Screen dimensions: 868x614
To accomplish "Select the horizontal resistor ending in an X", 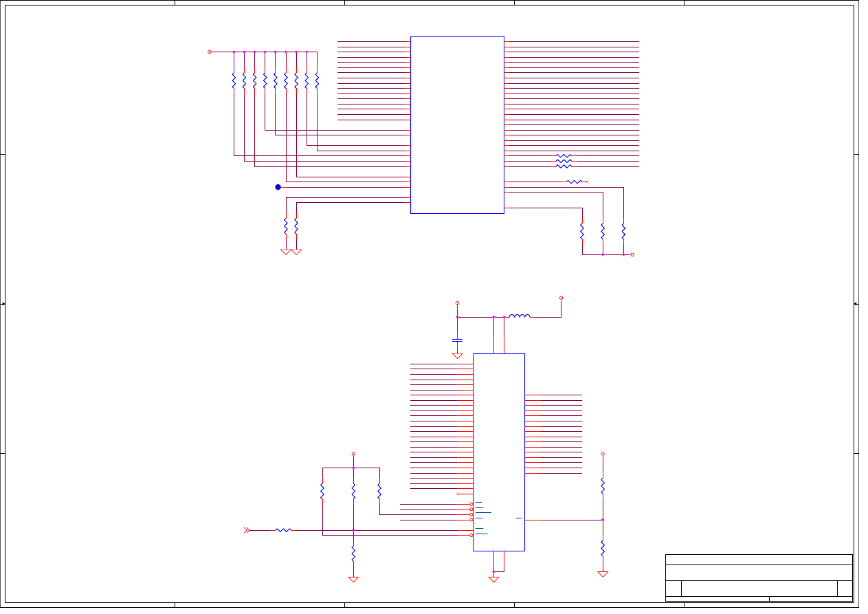I will [x=575, y=182].
